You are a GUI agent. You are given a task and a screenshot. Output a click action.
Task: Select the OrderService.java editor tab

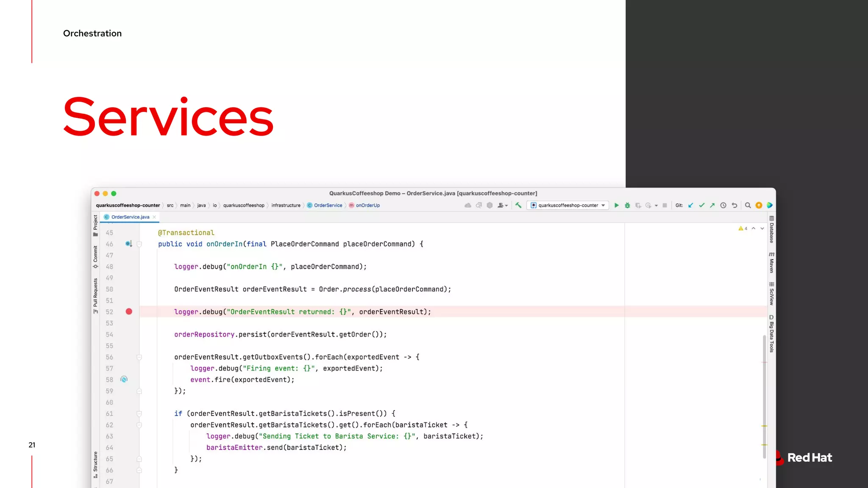(130, 217)
